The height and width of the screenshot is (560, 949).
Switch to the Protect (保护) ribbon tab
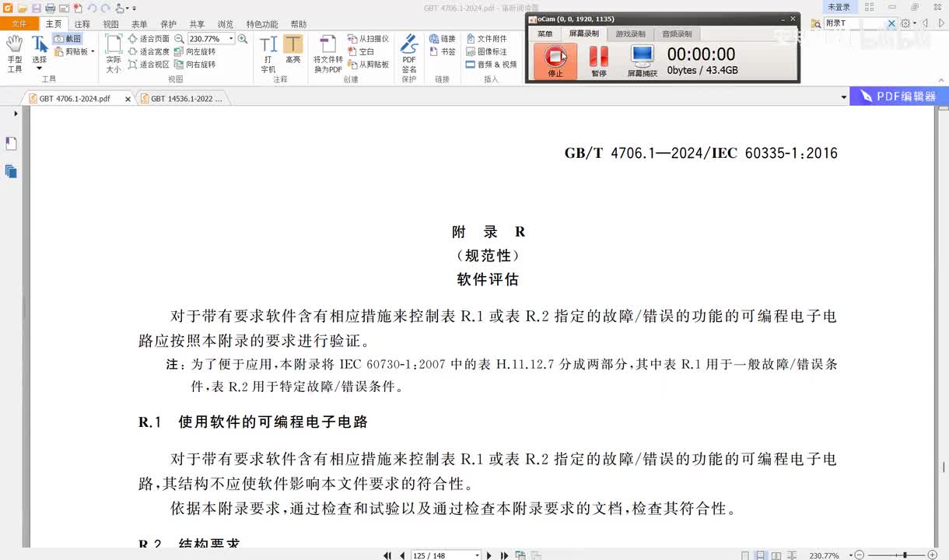pyautogui.click(x=168, y=24)
